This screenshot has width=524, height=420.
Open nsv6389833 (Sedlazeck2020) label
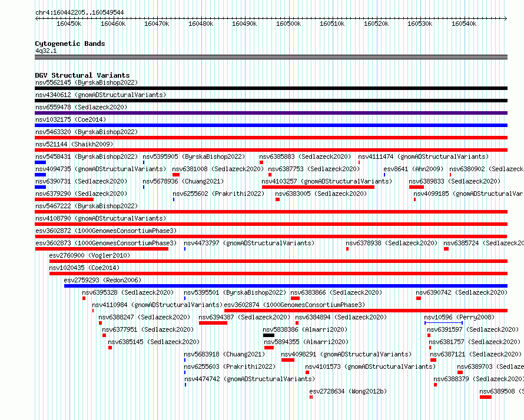(x=455, y=181)
